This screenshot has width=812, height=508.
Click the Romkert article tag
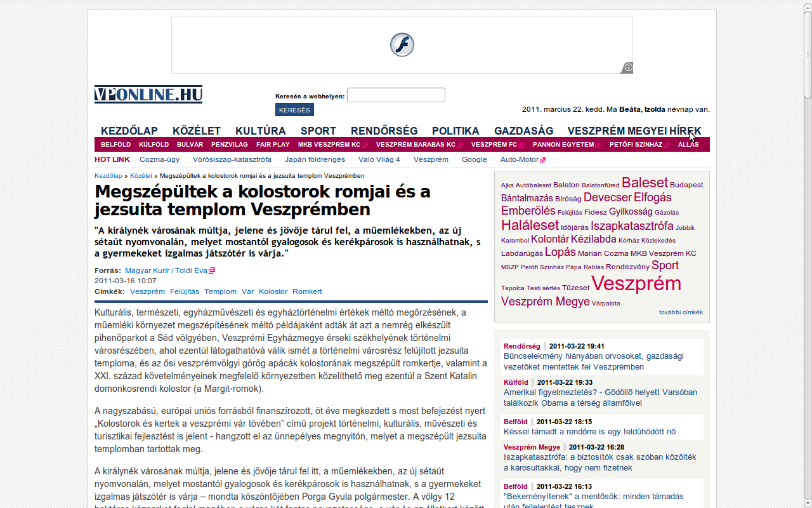(x=307, y=291)
